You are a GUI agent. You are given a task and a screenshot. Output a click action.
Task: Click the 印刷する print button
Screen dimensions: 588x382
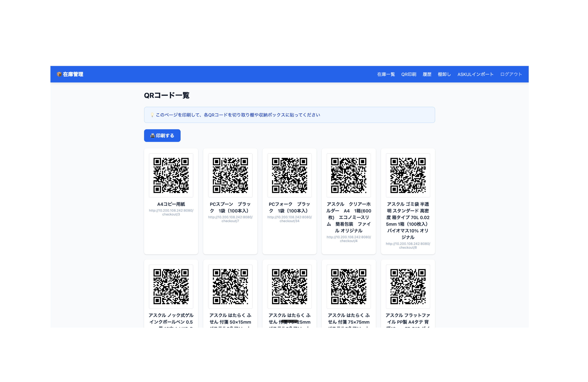pyautogui.click(x=162, y=136)
